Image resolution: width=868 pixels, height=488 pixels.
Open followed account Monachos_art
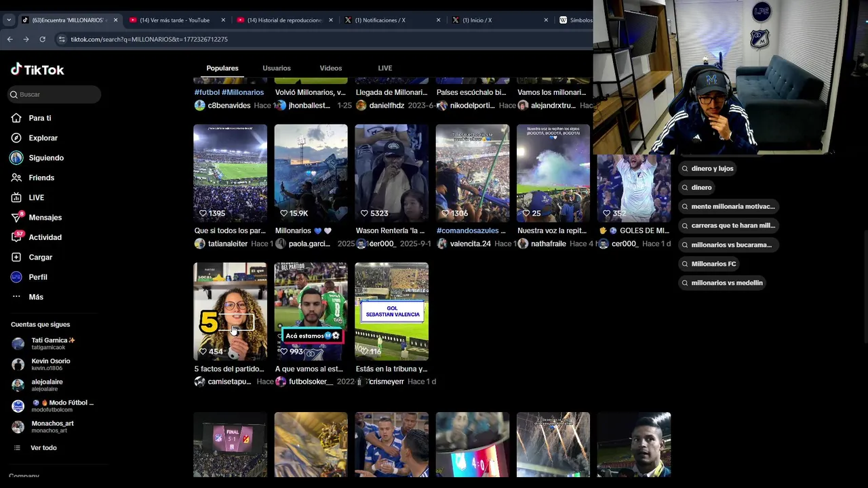click(x=52, y=426)
